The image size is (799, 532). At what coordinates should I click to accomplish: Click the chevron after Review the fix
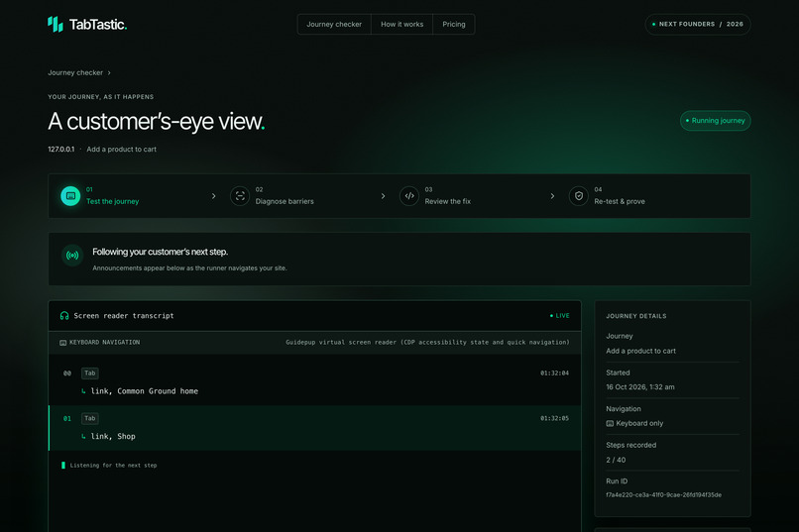[x=552, y=196]
